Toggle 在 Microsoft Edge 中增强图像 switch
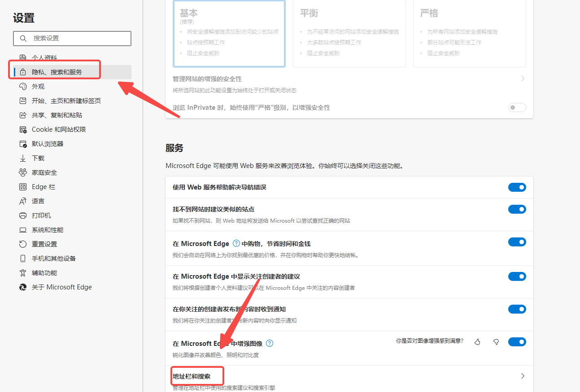The height and width of the screenshot is (392, 580). click(x=517, y=342)
